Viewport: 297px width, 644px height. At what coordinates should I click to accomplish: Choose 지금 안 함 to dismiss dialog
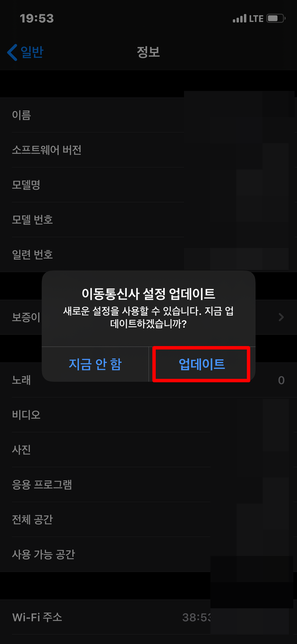pos(95,364)
